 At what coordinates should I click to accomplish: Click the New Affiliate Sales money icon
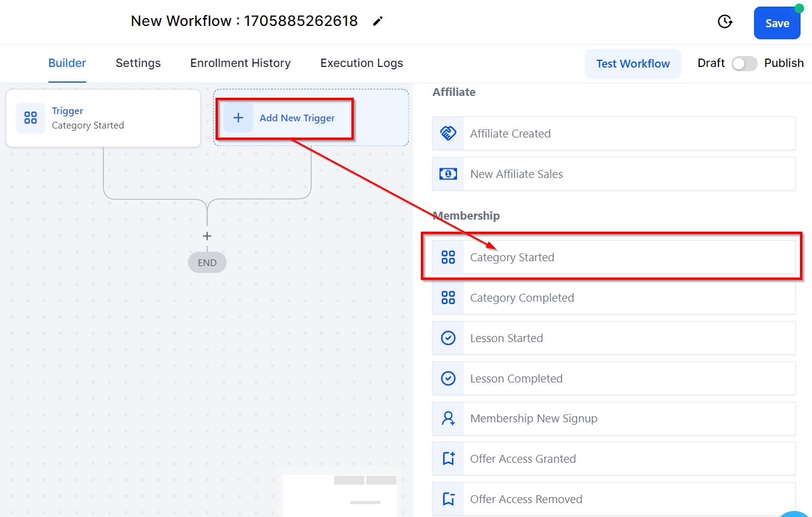pos(448,174)
